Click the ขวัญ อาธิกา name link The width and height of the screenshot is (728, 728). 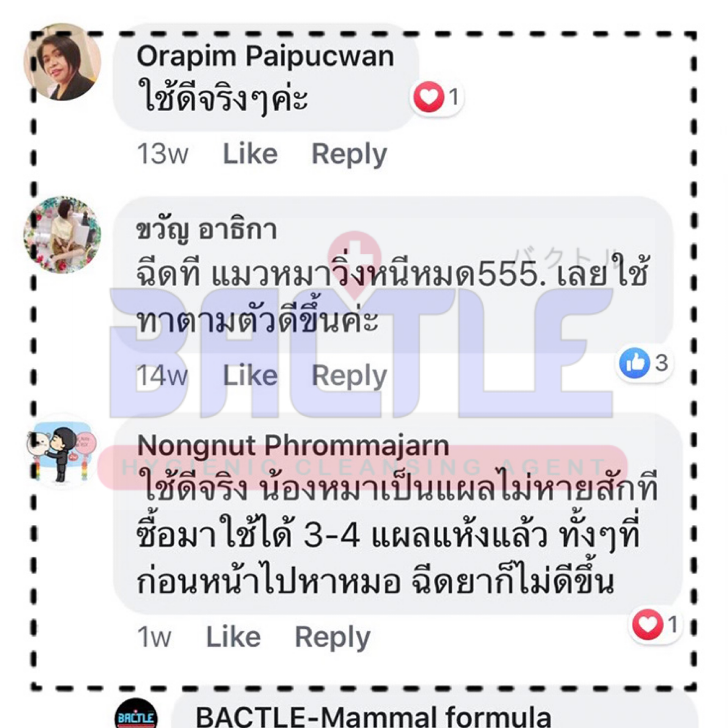click(x=207, y=230)
